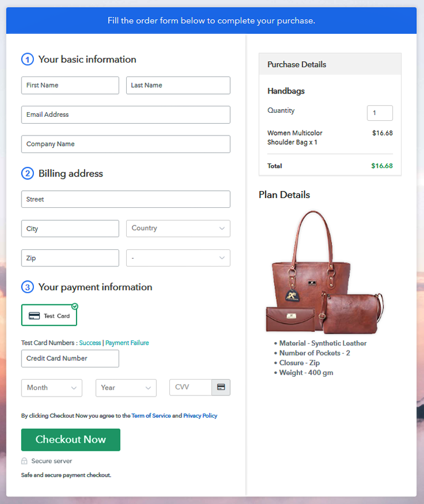Open the Country dropdown
Screen dimensions: 424x504
tap(178, 228)
